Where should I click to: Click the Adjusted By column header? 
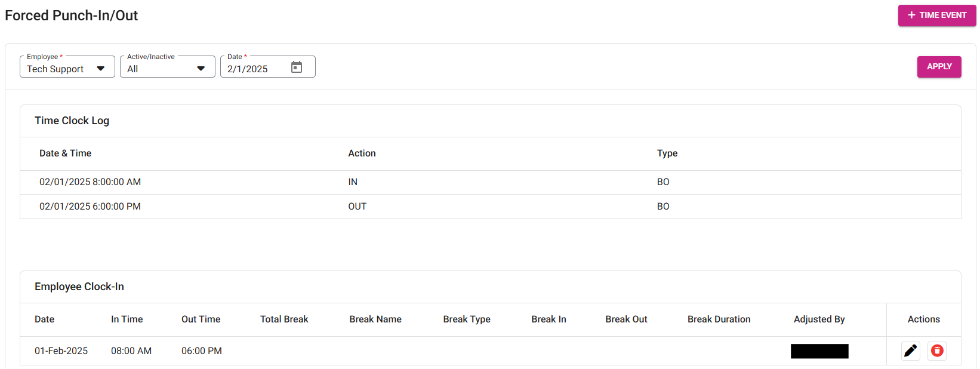pos(819,319)
